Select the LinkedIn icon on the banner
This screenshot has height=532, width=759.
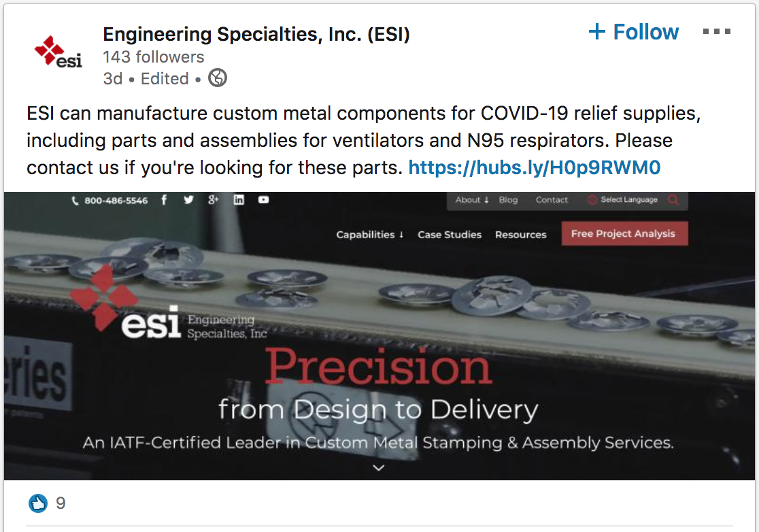click(x=239, y=199)
